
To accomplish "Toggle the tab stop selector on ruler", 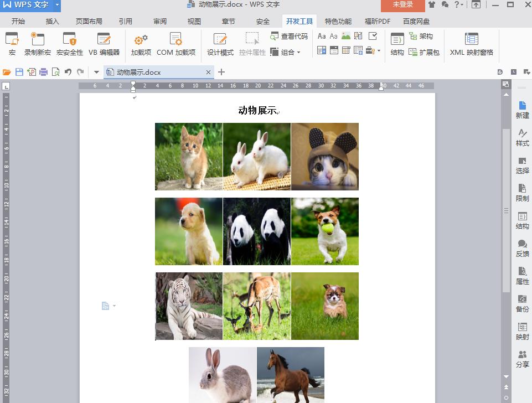I will click(7, 87).
